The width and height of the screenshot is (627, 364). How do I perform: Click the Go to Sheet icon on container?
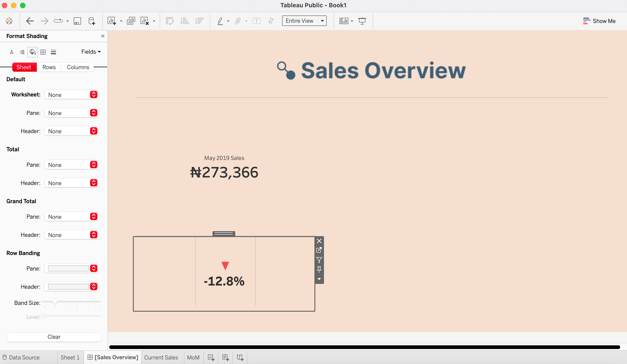(319, 250)
